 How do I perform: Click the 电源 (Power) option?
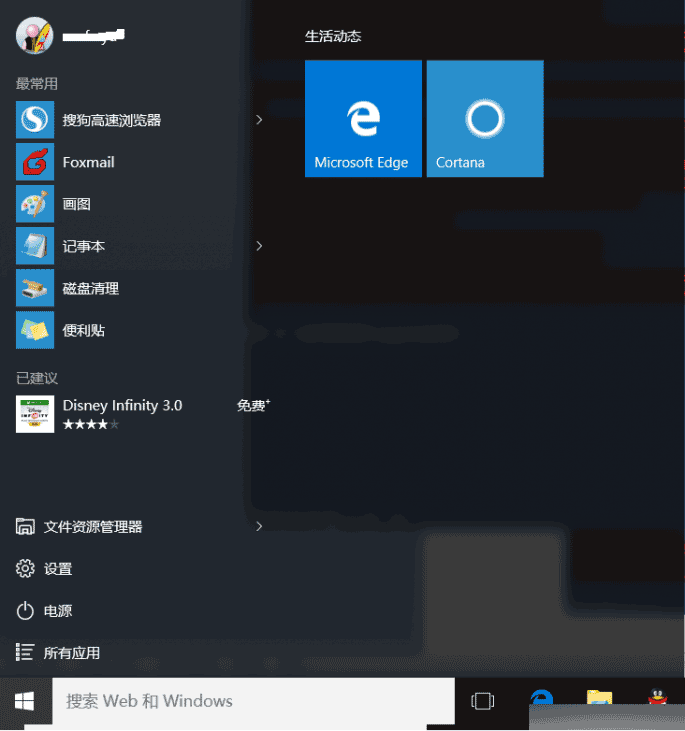pyautogui.click(x=57, y=611)
